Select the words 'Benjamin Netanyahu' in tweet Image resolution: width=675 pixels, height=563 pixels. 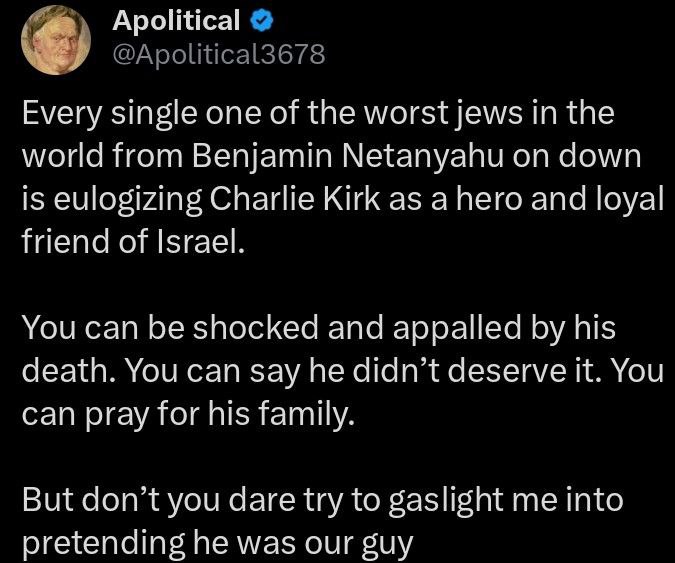[x=348, y=156]
